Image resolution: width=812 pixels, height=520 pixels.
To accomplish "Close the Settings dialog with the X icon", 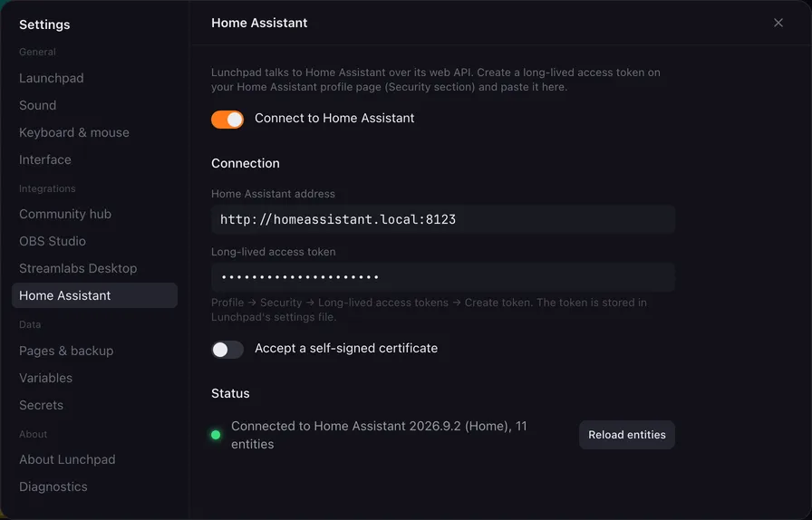I will pyautogui.click(x=778, y=23).
